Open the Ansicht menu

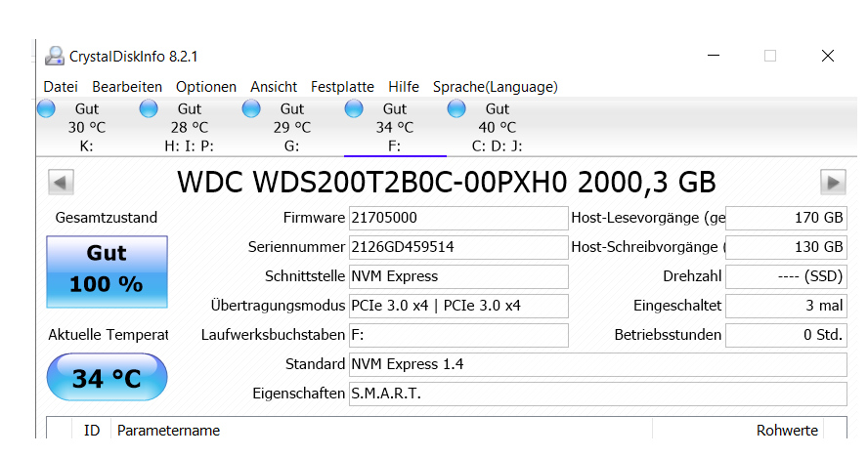click(x=274, y=87)
